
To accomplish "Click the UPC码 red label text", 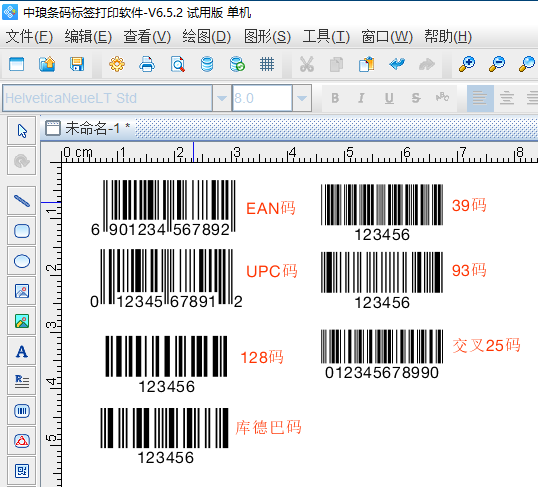I will (272, 271).
